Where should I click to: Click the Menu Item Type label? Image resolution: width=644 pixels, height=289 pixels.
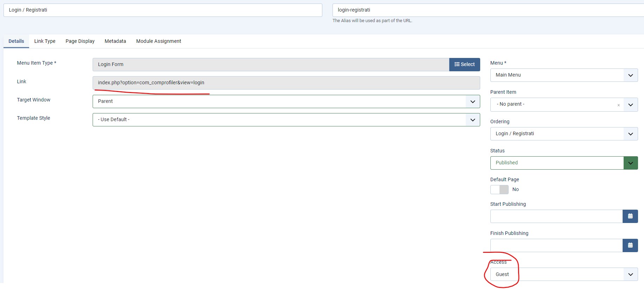coord(36,63)
